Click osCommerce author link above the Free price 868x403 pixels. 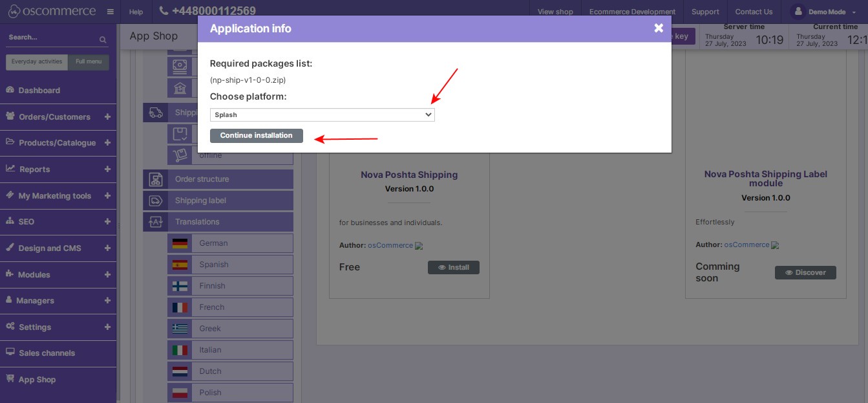[390, 245]
